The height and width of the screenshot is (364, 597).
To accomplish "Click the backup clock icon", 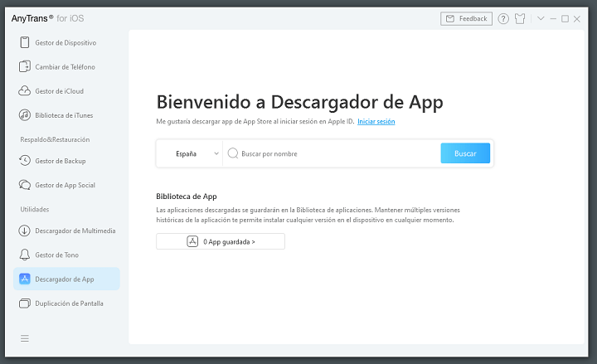I will [x=25, y=161].
